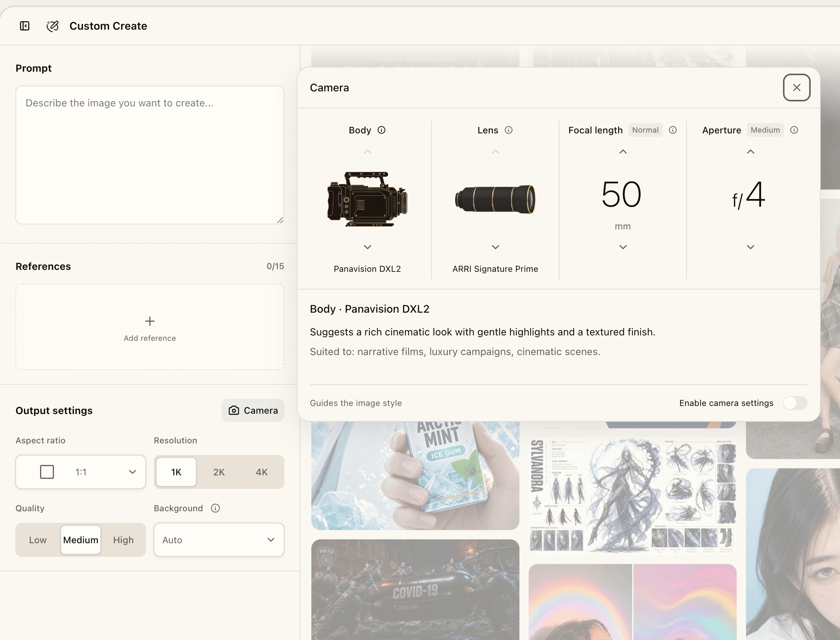This screenshot has width=840, height=640.
Task: Click the f/4 aperture value
Action: [749, 195]
